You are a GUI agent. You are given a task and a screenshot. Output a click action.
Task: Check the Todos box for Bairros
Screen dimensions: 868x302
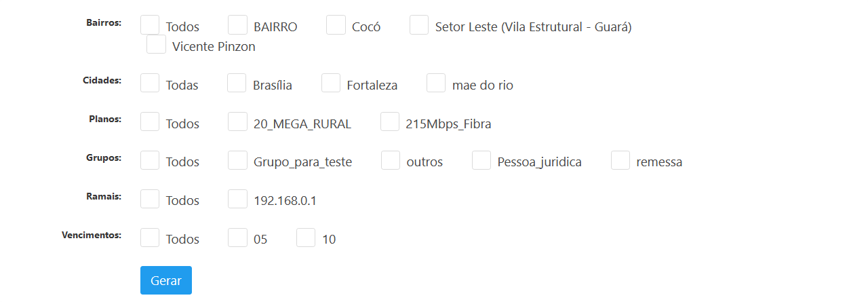pyautogui.click(x=150, y=25)
